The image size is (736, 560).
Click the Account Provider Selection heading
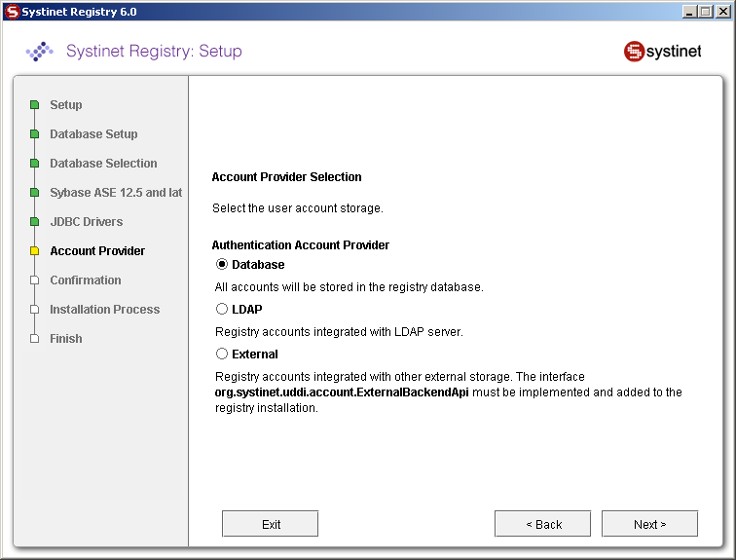287,177
